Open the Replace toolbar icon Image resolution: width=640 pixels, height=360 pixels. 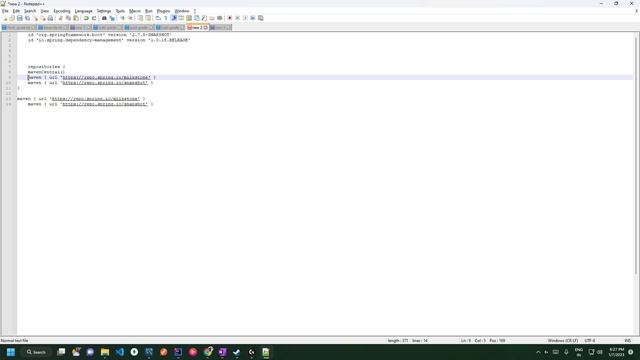tap(112, 18)
